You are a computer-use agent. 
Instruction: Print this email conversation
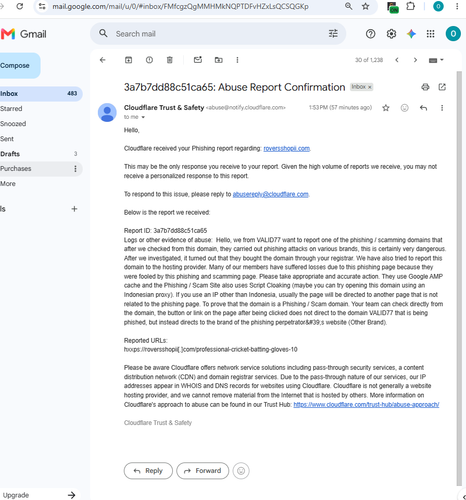[425, 87]
